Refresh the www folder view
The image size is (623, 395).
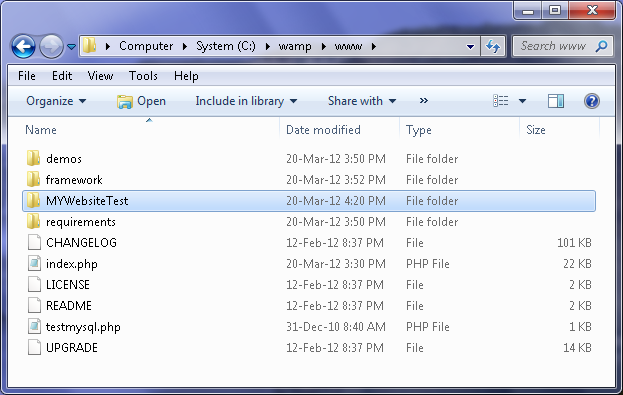coord(493,46)
